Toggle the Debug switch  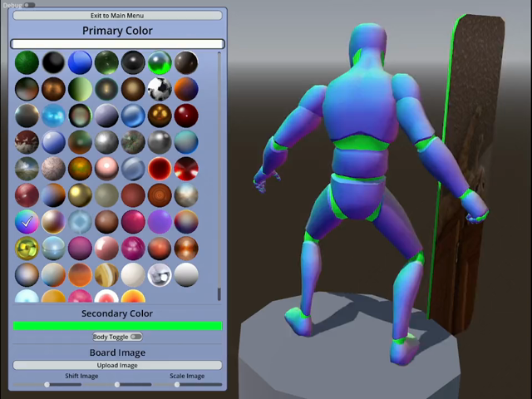point(30,5)
